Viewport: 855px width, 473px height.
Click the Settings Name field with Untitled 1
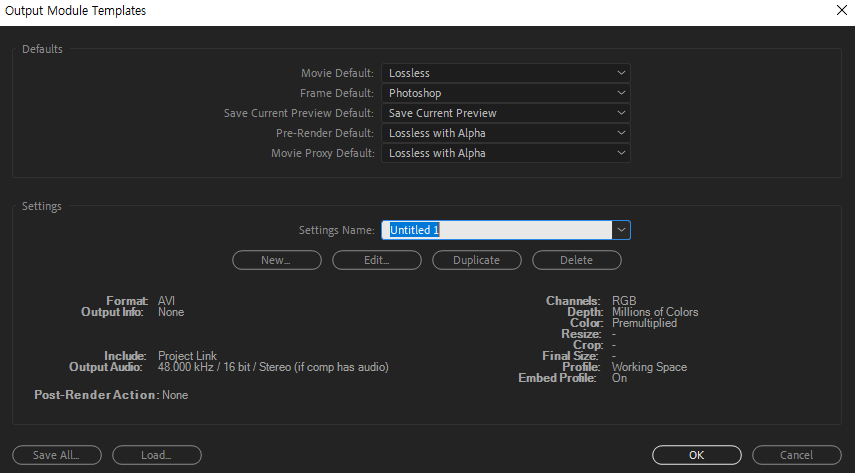pyautogui.click(x=497, y=230)
